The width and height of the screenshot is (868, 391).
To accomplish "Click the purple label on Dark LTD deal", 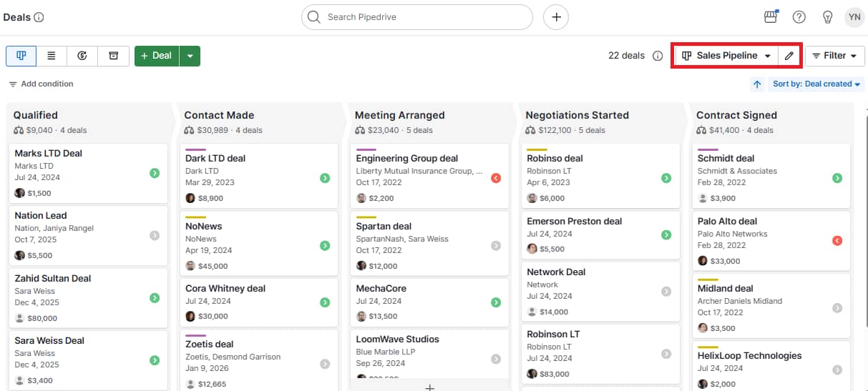I will coord(195,149).
